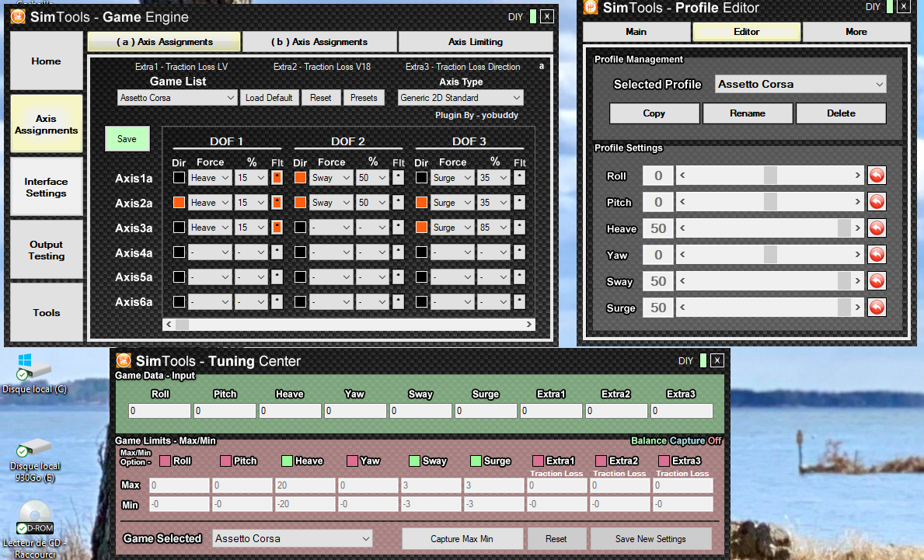Click the Roll game data input field
Image resolution: width=924 pixels, height=560 pixels.
coord(159,411)
